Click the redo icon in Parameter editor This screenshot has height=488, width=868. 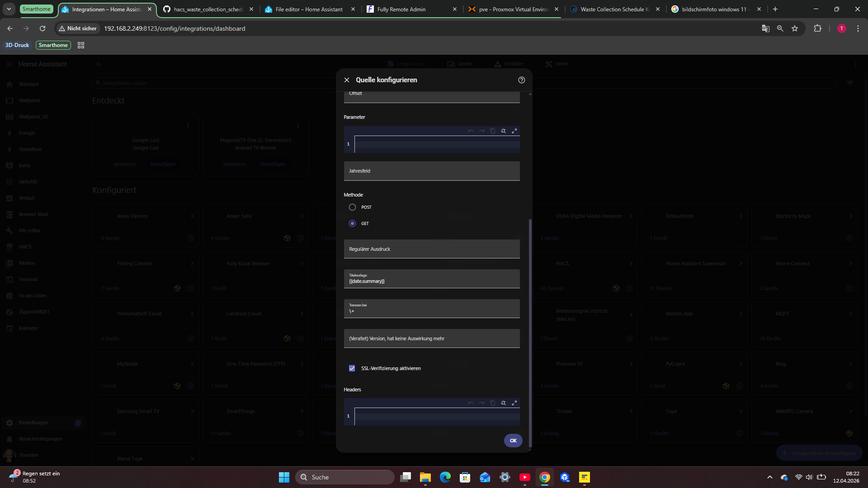481,131
